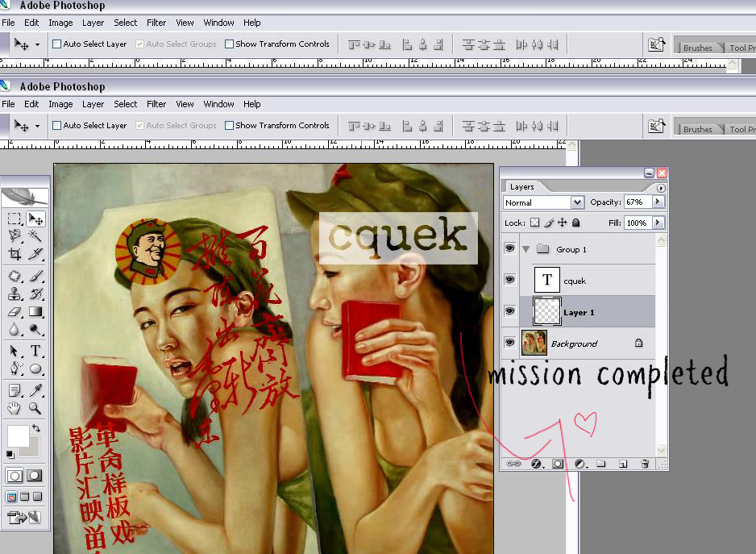The image size is (756, 554).
Task: Select the Eraser tool
Action: [15, 312]
